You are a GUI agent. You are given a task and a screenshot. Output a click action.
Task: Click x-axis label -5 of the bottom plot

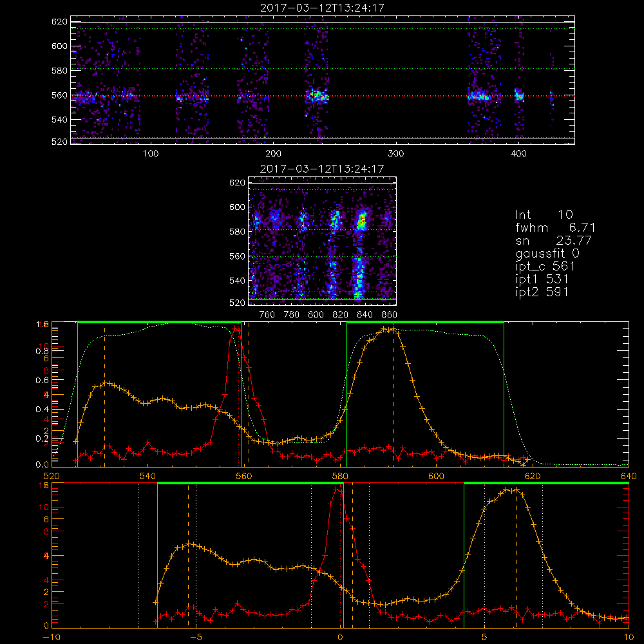(x=196, y=638)
